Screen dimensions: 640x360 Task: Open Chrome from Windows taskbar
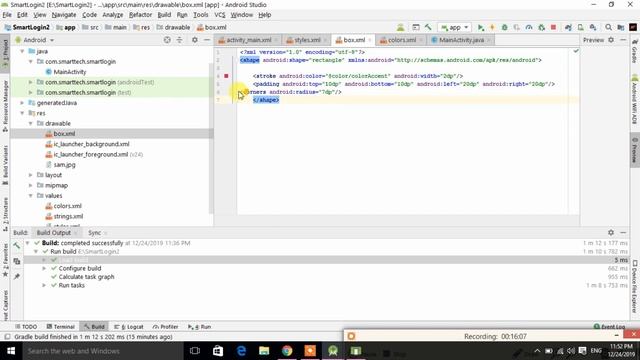pos(287,351)
